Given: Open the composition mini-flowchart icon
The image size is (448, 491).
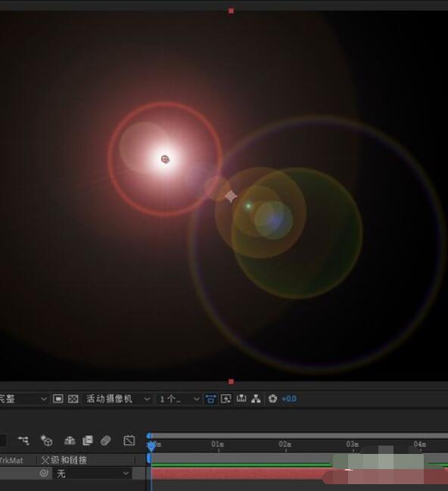Looking at the screenshot, I should (x=23, y=440).
